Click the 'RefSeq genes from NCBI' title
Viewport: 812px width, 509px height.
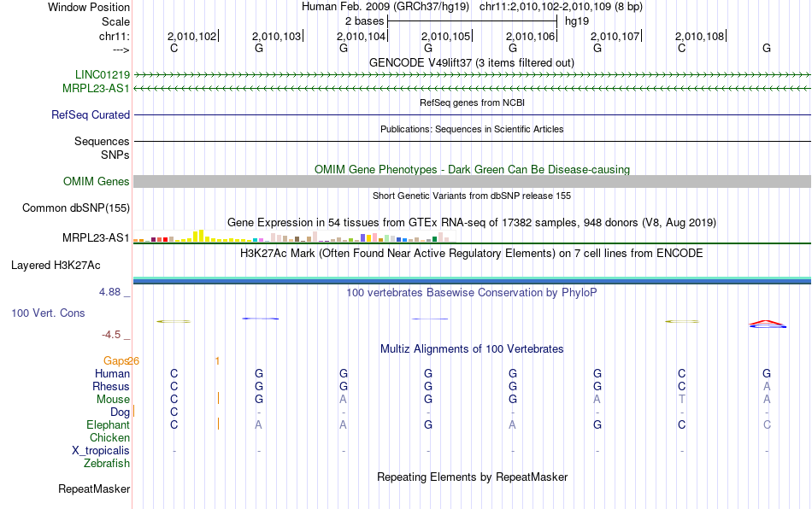pos(473,102)
